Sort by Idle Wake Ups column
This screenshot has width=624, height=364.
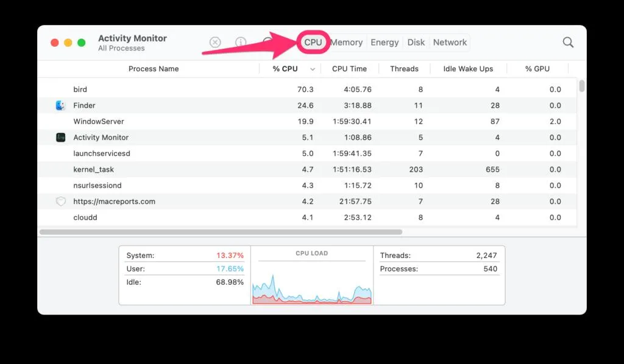[468, 69]
